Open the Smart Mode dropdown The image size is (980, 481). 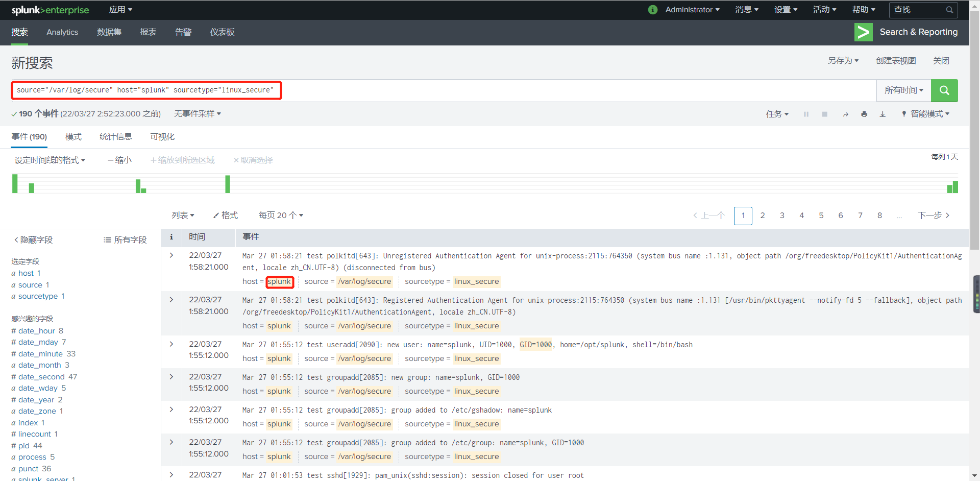coord(925,114)
